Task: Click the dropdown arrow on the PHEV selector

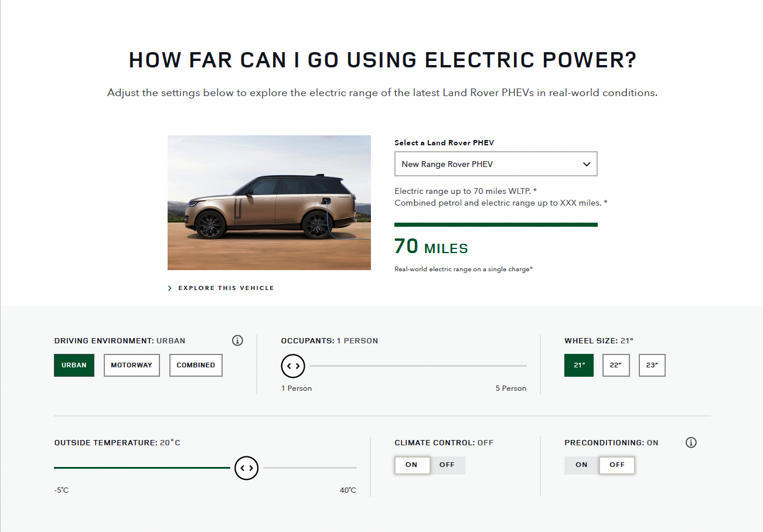Action: [586, 164]
